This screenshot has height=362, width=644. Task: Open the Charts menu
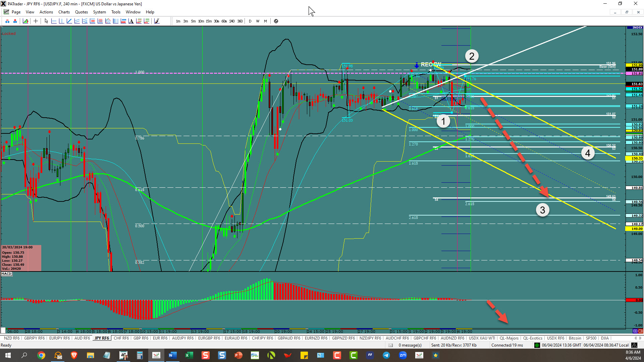(x=64, y=12)
